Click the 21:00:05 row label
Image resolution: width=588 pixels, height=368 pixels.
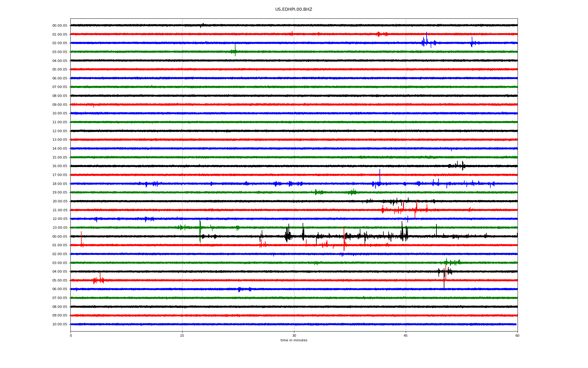coord(60,210)
